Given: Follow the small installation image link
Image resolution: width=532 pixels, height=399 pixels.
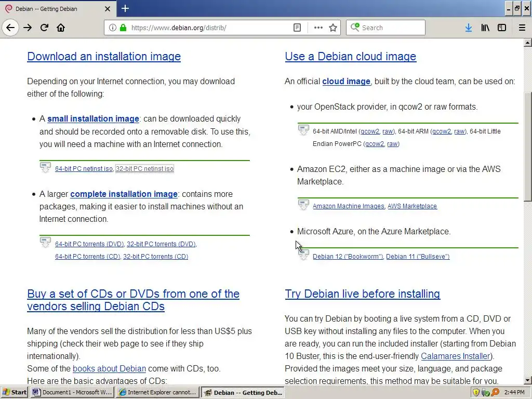Looking at the screenshot, I should (94, 119).
